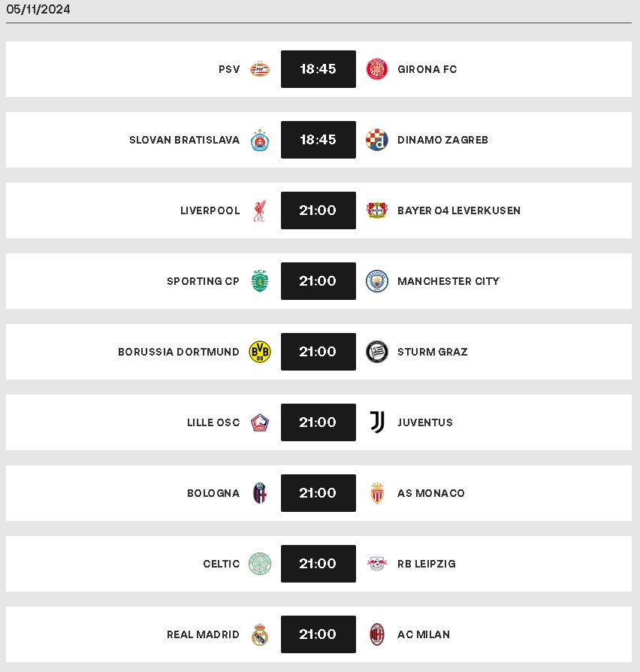Open the Real Madrid vs AC Milan 21:00 box
Screen dimensions: 640x672
[318, 634]
